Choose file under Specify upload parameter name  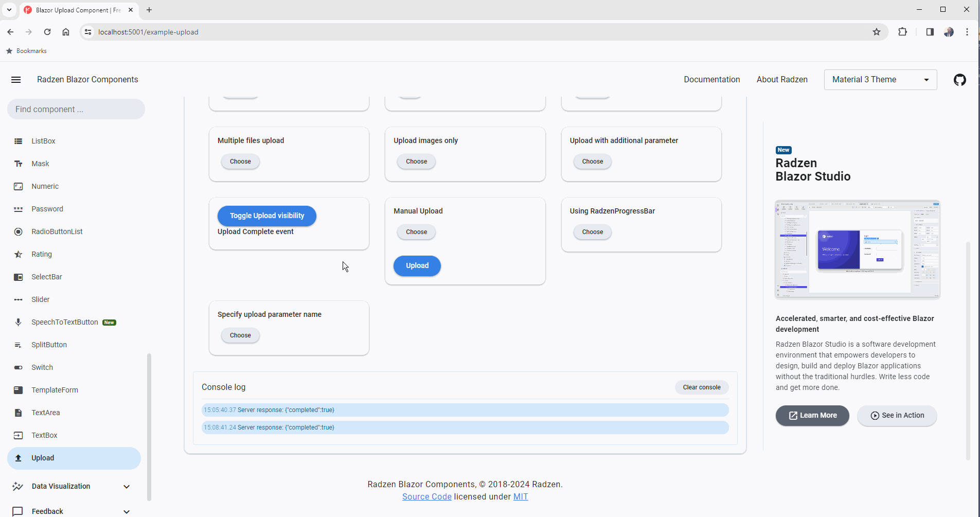[240, 335]
